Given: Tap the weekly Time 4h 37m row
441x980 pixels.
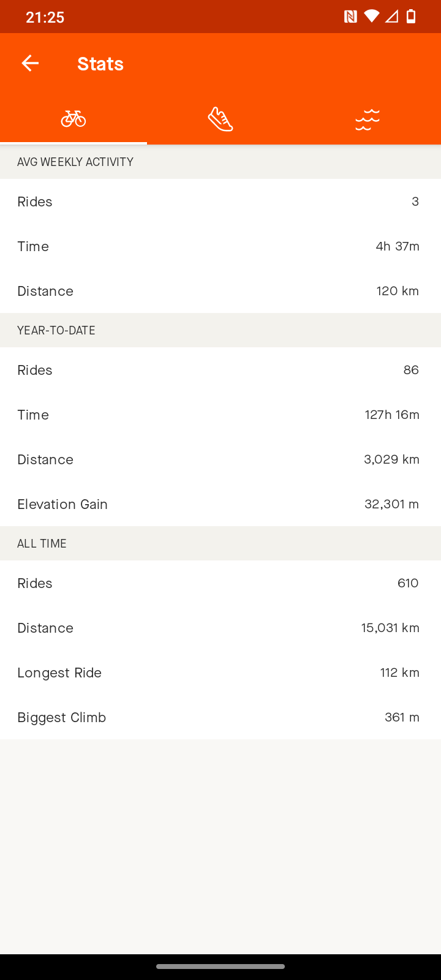Looking at the screenshot, I should 221,246.
